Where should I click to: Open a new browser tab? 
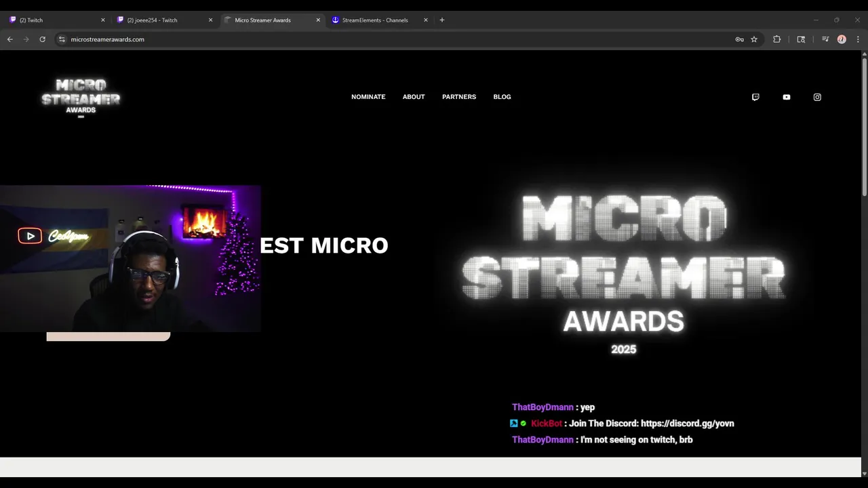coord(442,20)
